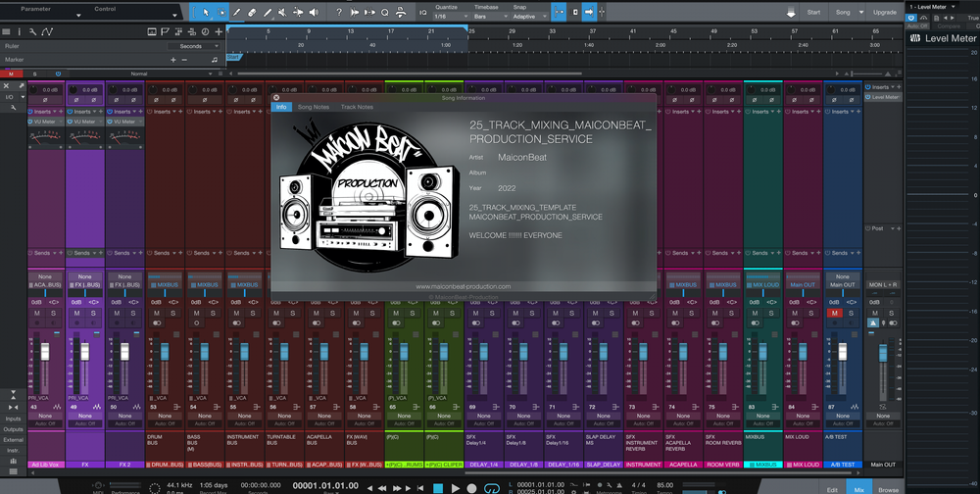Image resolution: width=980 pixels, height=494 pixels.
Task: Click the Ad Lib Vox channel fader
Action: (x=44, y=352)
